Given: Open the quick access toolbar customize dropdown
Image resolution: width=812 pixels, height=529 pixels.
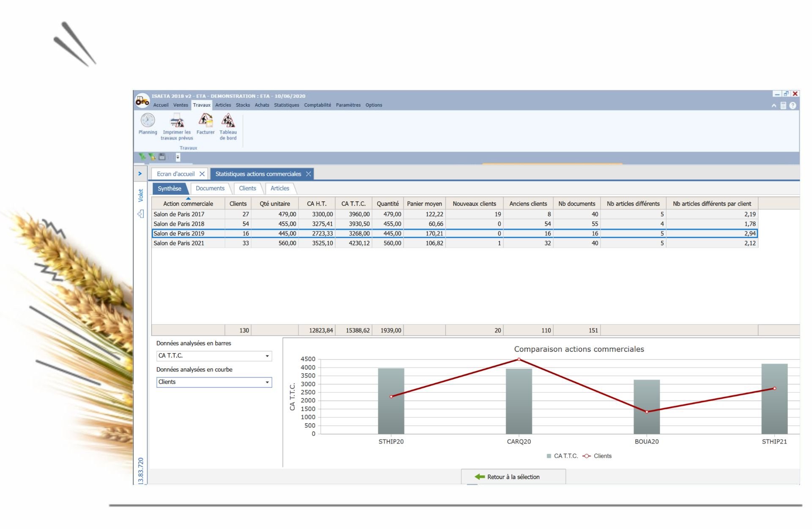Looking at the screenshot, I should coord(178,157).
